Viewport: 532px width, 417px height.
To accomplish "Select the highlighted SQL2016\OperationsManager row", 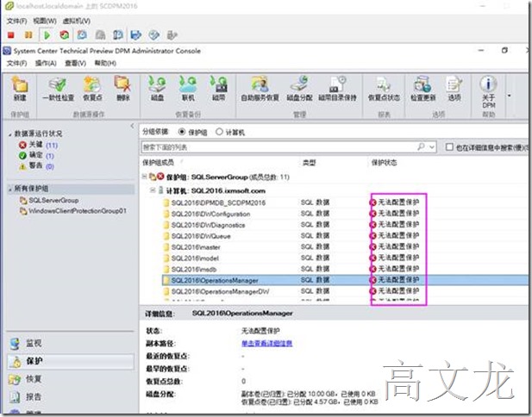I will pyautogui.click(x=346, y=280).
